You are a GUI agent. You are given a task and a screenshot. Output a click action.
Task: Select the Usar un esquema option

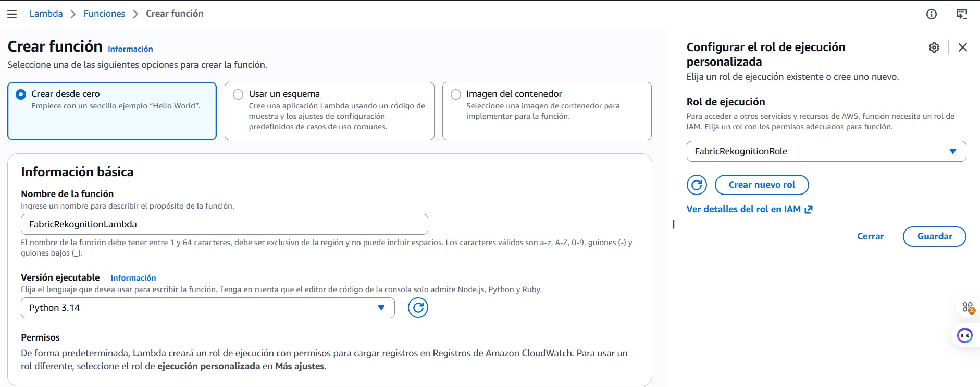[x=329, y=111]
